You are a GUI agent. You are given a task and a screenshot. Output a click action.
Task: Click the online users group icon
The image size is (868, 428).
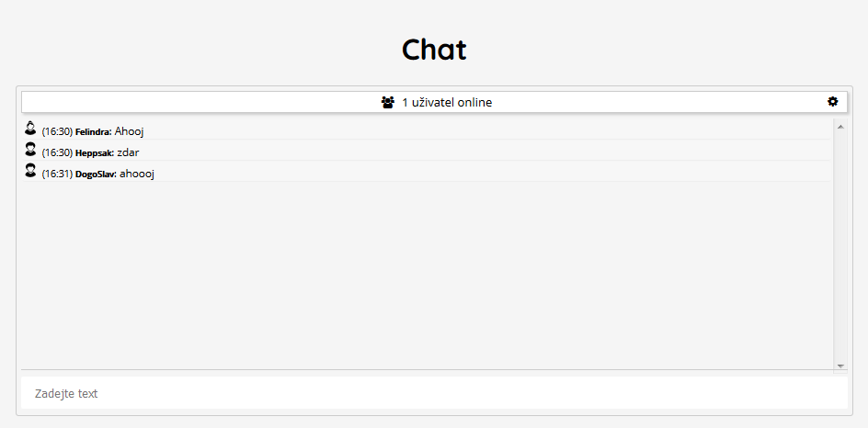pyautogui.click(x=387, y=102)
